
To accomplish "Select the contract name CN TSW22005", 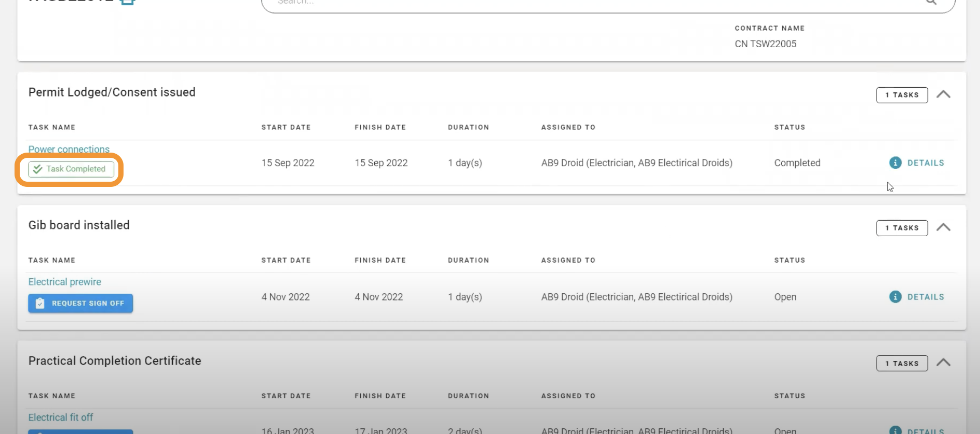I will point(766,44).
